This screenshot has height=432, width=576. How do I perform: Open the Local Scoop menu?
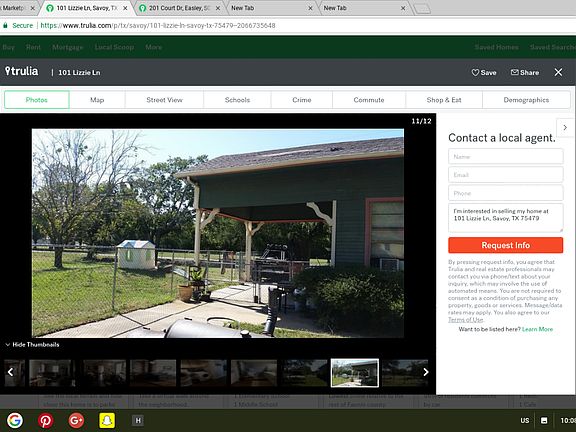click(x=114, y=47)
